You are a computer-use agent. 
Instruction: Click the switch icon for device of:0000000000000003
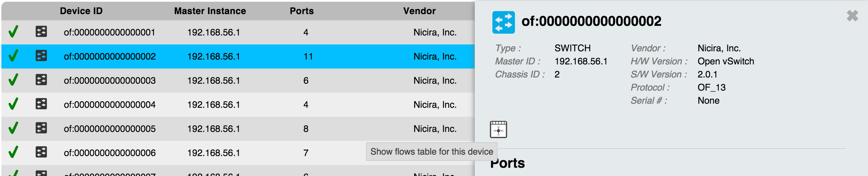41,80
